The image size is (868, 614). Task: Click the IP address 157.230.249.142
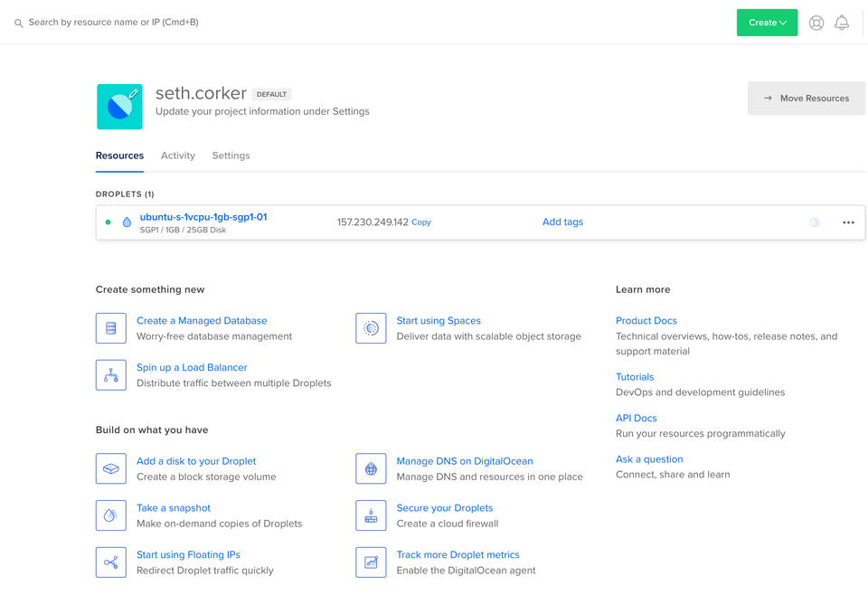point(373,222)
